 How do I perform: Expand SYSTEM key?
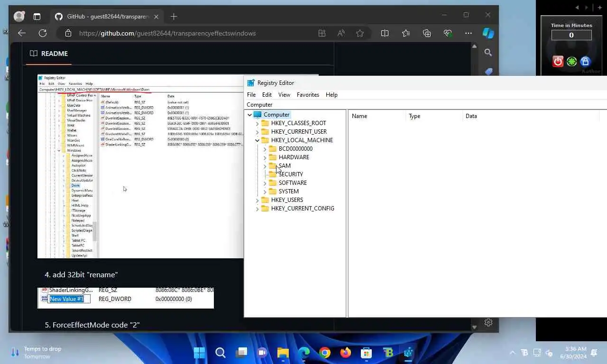(265, 191)
